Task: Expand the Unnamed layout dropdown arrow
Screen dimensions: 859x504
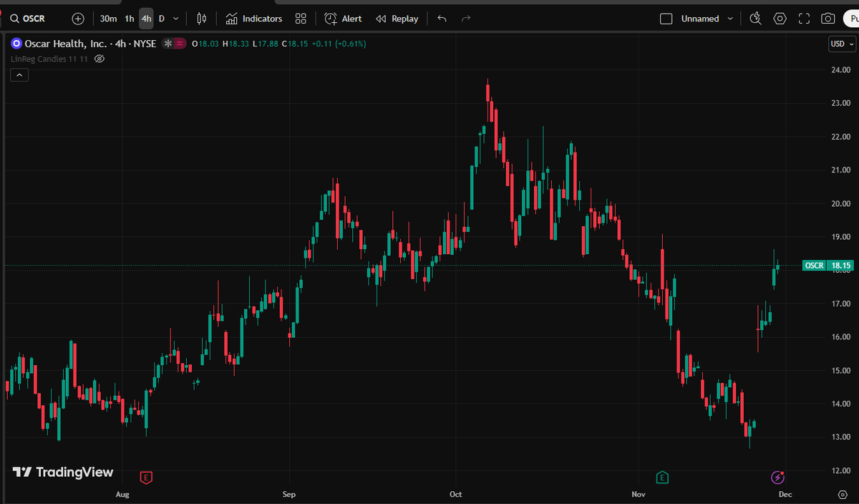Action: pos(730,19)
